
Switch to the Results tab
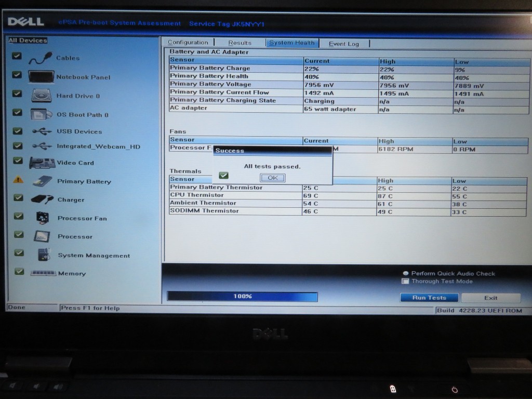click(240, 43)
